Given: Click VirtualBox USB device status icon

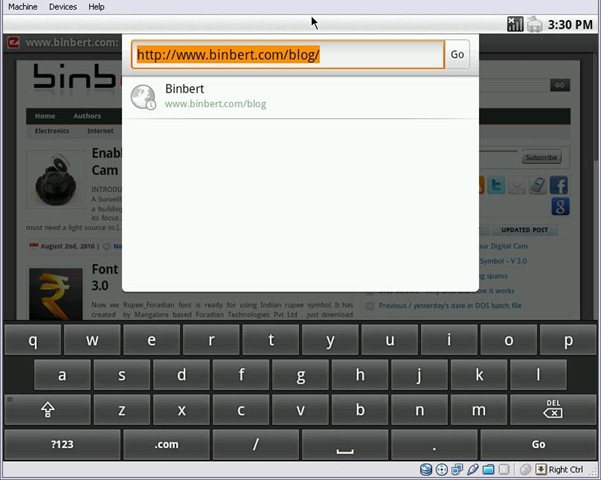Looking at the screenshot, I should point(473,470).
